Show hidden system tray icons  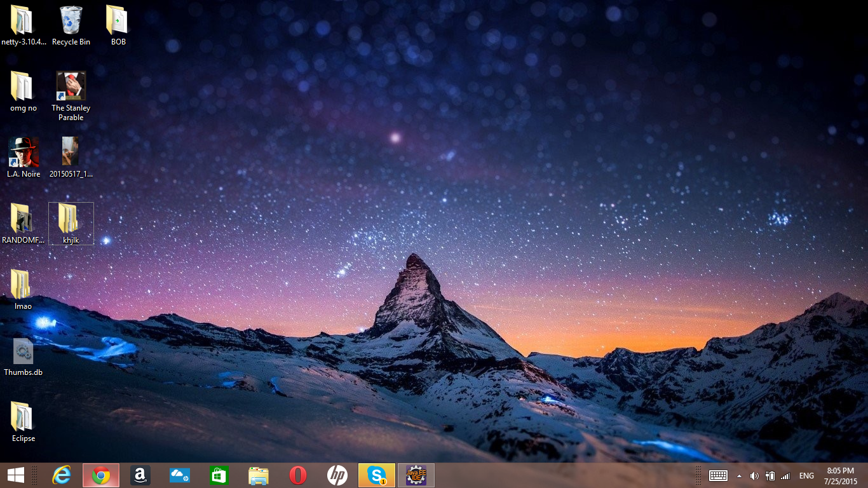click(739, 476)
